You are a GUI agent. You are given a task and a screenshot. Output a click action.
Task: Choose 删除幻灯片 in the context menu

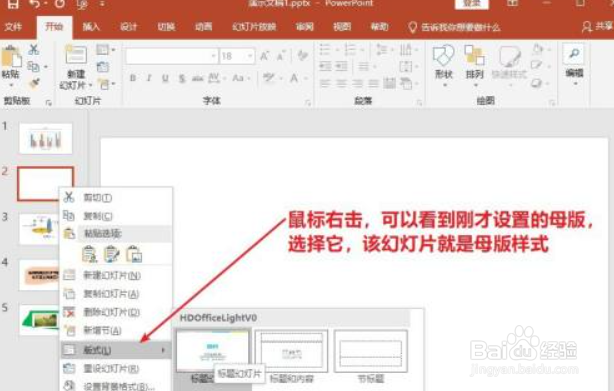pos(116,312)
